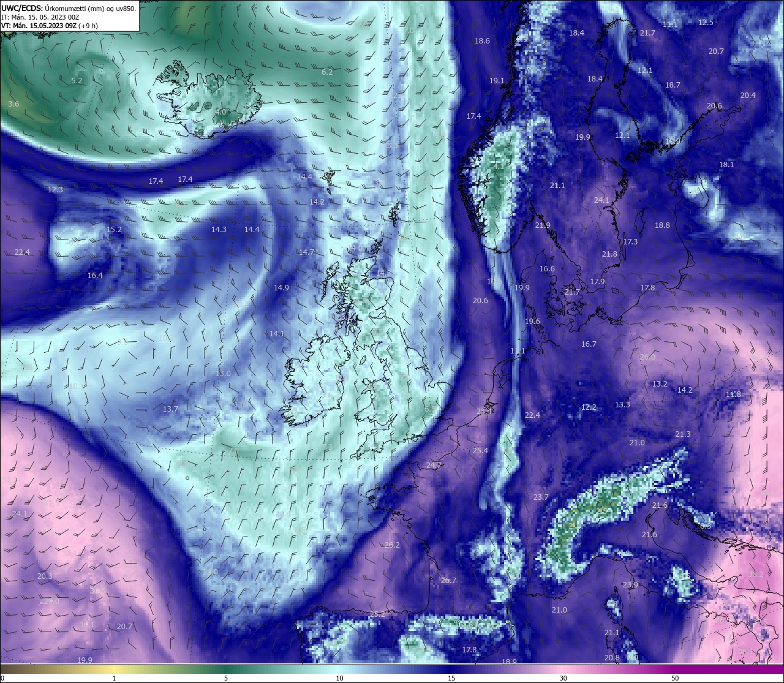Image resolution: width=784 pixels, height=683 pixels.
Task: Click the 12.5 value on the map
Action: 706,23
